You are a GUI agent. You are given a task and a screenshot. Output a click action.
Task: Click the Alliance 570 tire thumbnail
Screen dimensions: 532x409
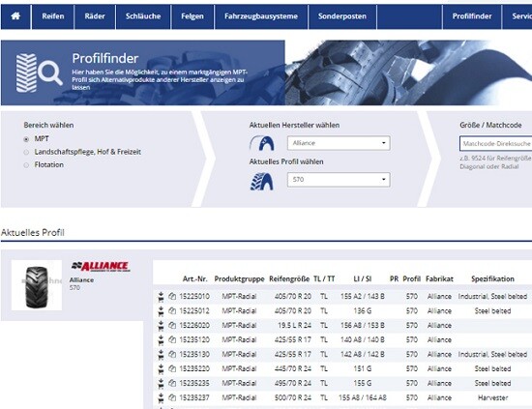point(37,285)
